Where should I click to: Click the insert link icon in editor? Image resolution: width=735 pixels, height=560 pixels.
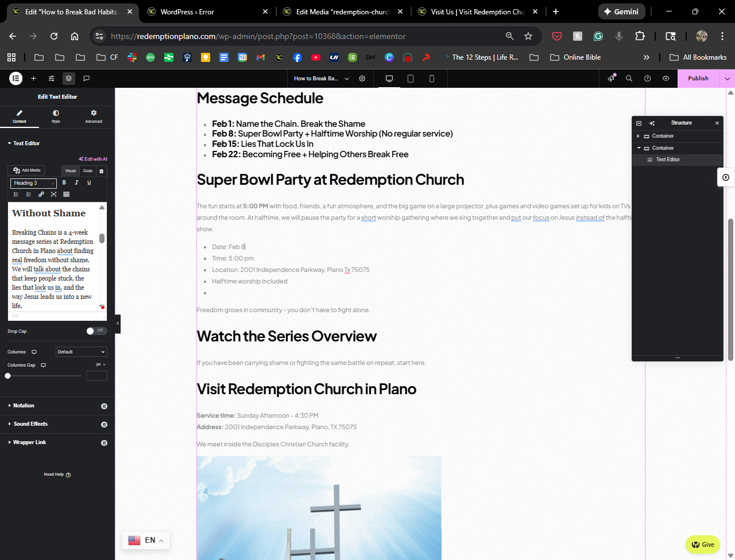(x=41, y=195)
